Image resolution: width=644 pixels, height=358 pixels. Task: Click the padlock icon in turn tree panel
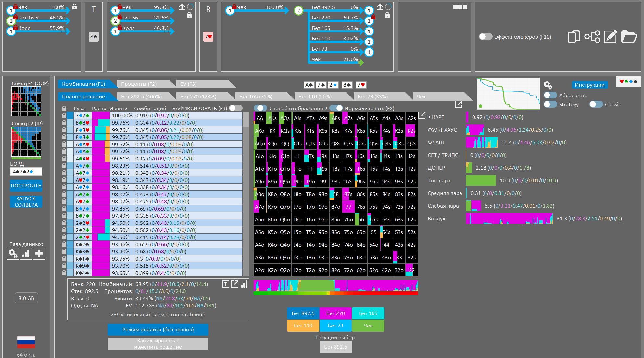189,15
